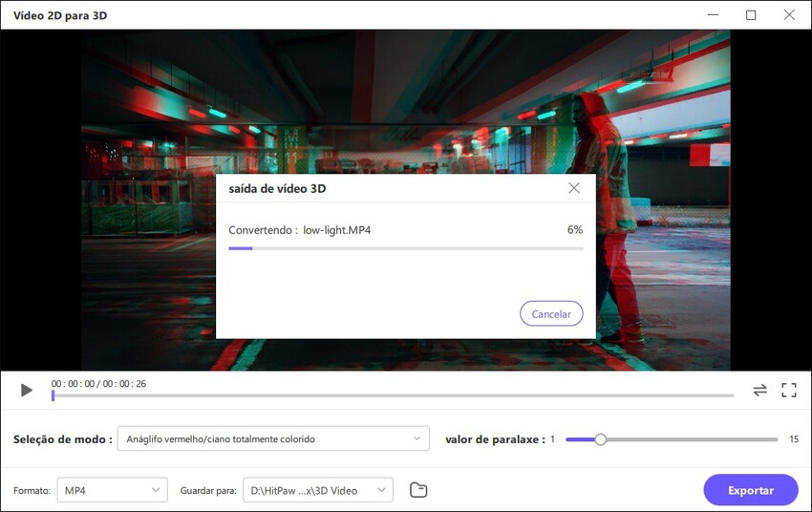Close the Vídeo 2D para 3D window
The height and width of the screenshot is (512, 812).
[x=789, y=15]
